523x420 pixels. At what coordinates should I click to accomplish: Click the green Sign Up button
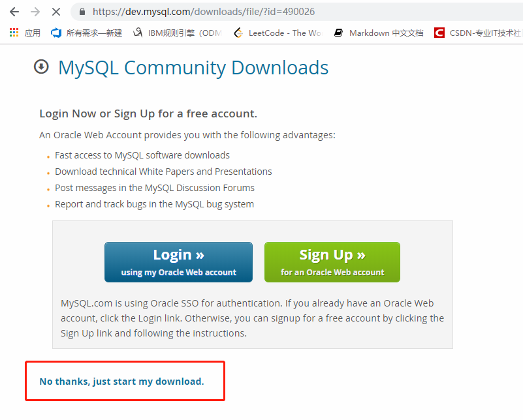[332, 262]
